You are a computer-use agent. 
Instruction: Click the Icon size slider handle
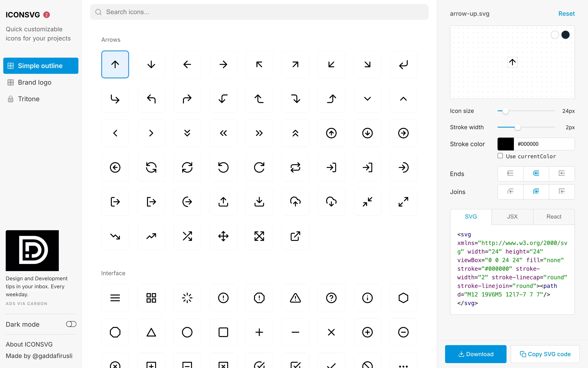[505, 111]
